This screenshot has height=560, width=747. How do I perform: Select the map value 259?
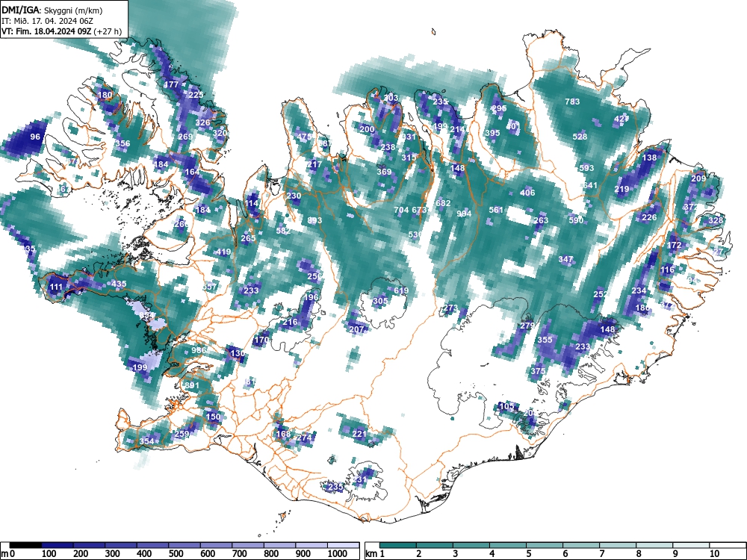(x=182, y=435)
